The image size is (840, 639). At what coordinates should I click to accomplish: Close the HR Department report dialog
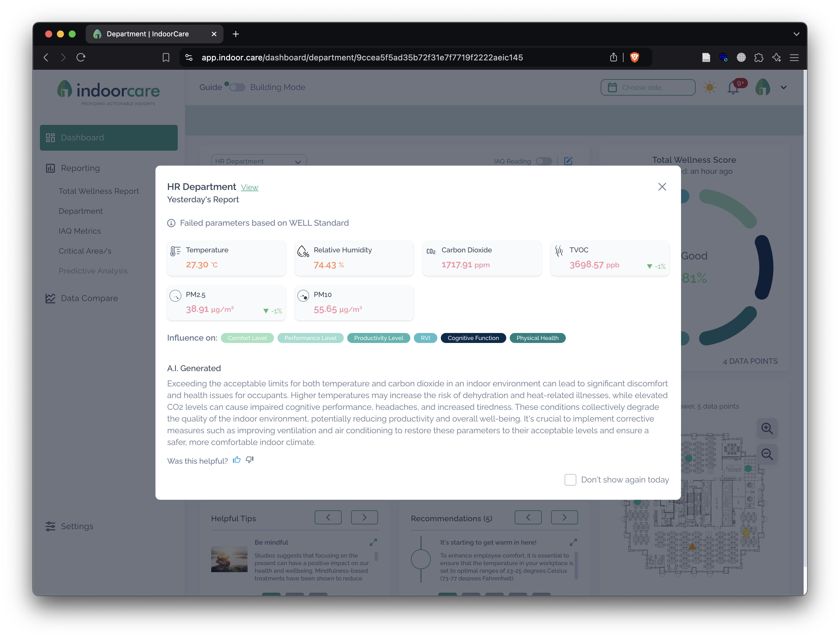[662, 187]
